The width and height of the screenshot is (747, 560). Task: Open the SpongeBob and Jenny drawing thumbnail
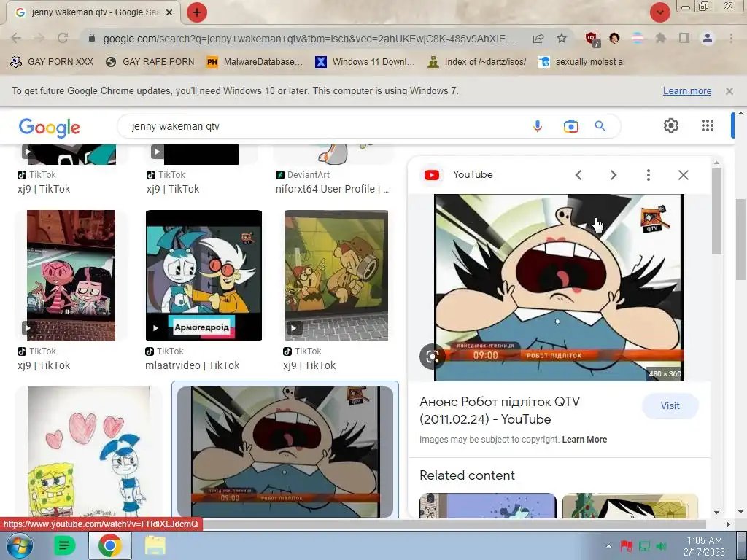[x=88, y=452]
